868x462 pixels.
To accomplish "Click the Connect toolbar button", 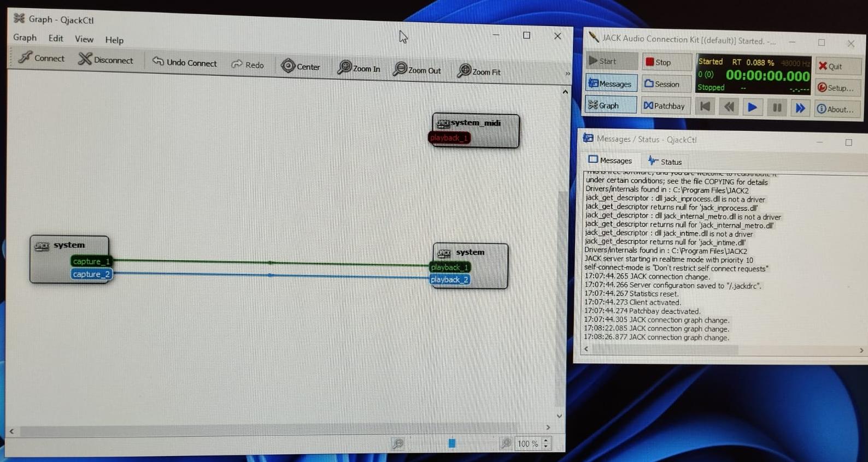I will coord(41,57).
